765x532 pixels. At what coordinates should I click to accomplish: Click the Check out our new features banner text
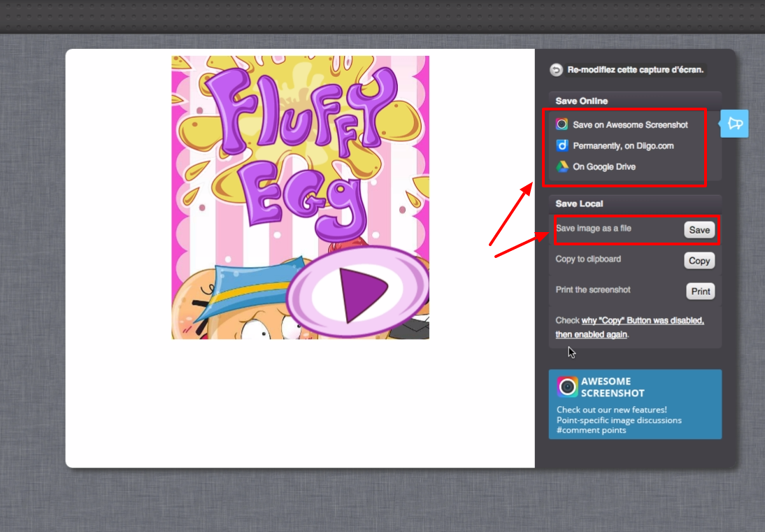pyautogui.click(x=611, y=410)
